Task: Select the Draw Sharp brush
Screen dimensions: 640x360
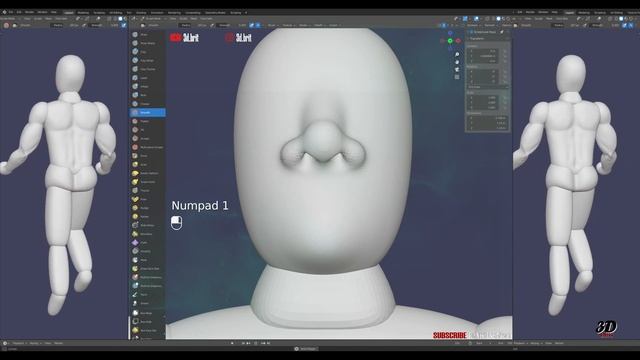Action: pos(147,43)
